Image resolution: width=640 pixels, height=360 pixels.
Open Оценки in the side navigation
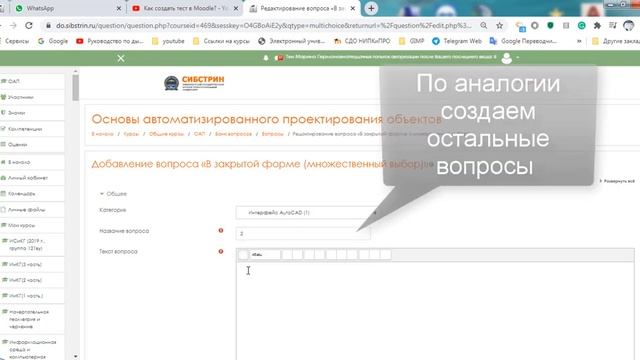(x=32, y=145)
